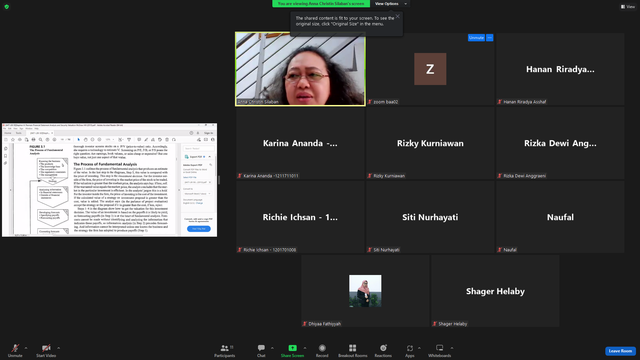640x360 pixels.
Task: Close the shared content tooltip
Action: [x=398, y=16]
